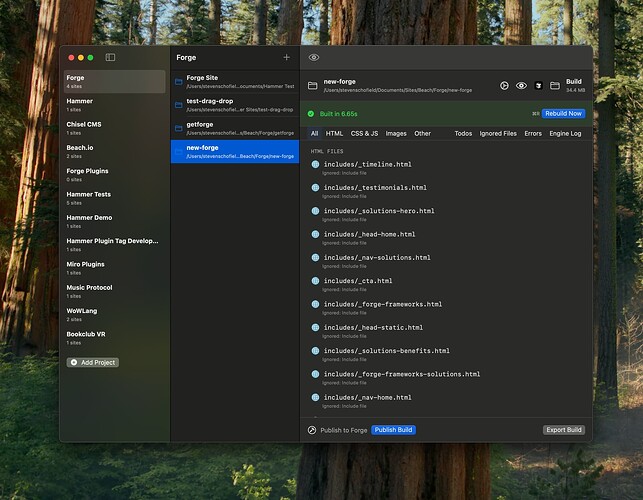
Task: Click the Rebuild Now button
Action: tap(563, 114)
